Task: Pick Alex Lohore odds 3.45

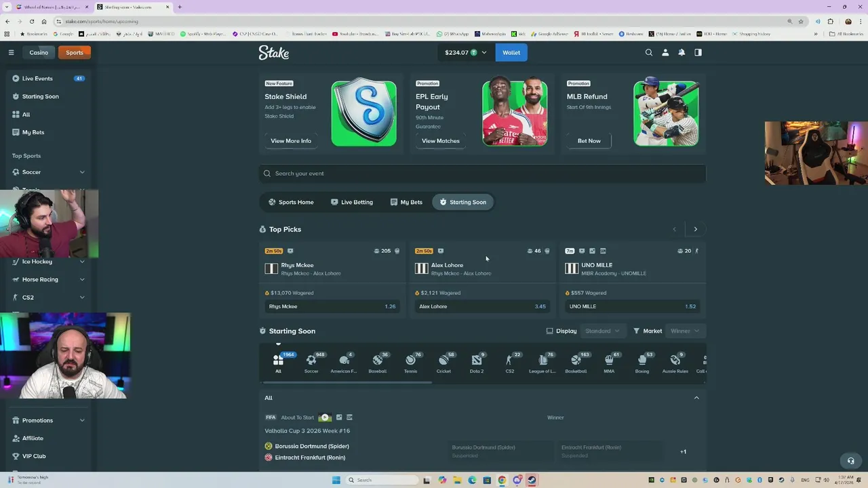Action: point(482,306)
